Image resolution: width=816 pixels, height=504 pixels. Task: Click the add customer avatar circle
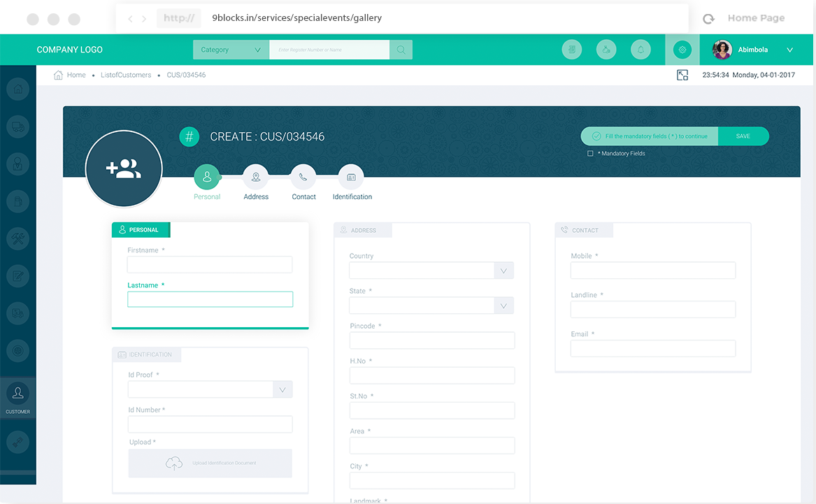click(124, 168)
